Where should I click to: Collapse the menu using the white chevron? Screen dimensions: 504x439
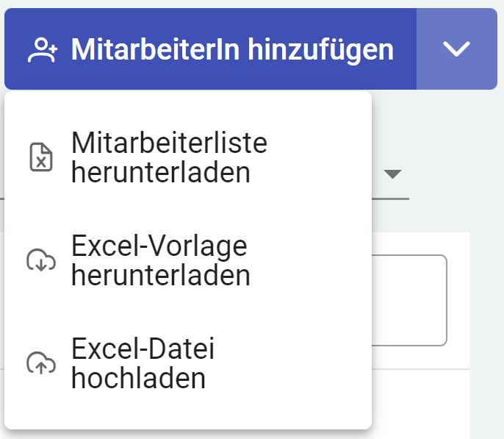coord(456,49)
